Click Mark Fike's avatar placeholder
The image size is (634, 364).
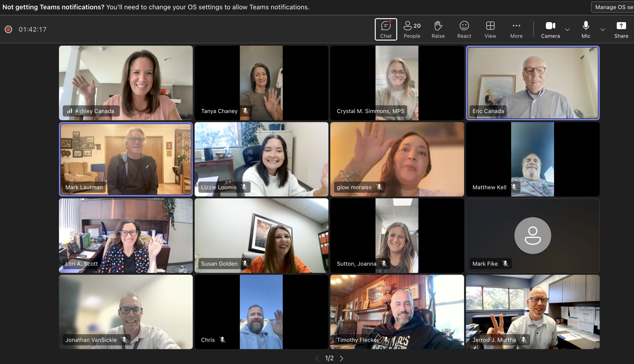(533, 235)
